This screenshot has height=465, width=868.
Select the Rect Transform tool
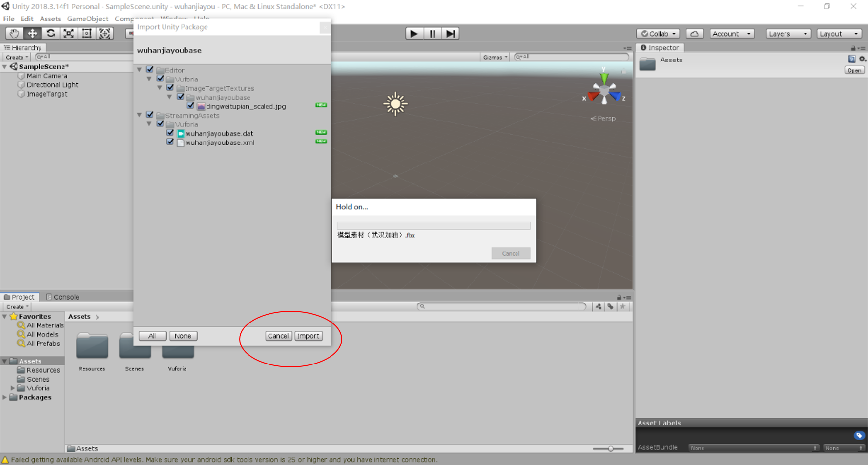[x=87, y=33]
